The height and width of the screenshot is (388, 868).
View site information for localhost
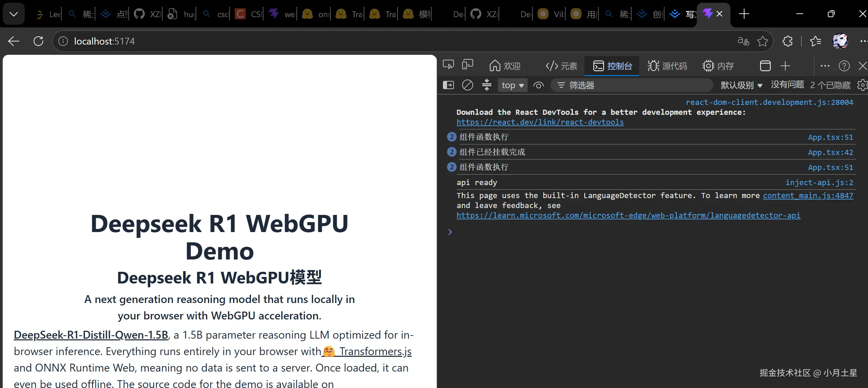coord(63,41)
